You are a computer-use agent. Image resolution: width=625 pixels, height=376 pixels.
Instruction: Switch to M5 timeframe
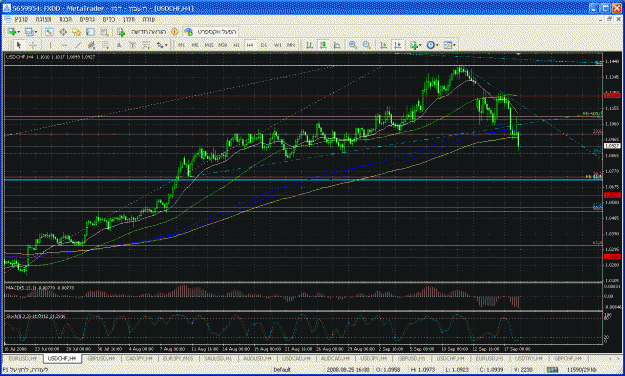click(195, 45)
